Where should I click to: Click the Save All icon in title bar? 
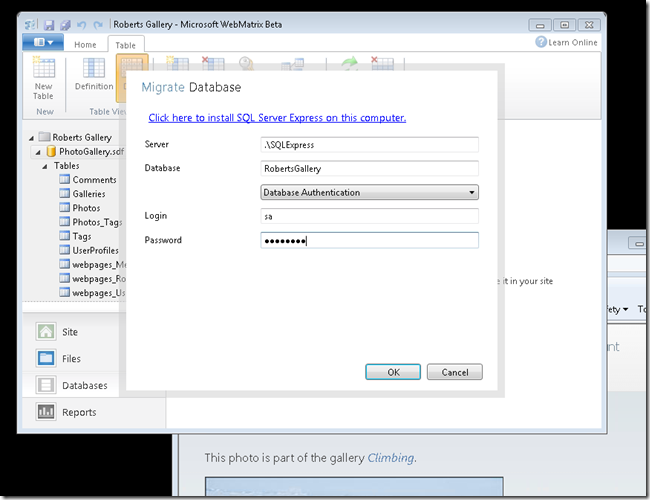pyautogui.click(x=65, y=25)
